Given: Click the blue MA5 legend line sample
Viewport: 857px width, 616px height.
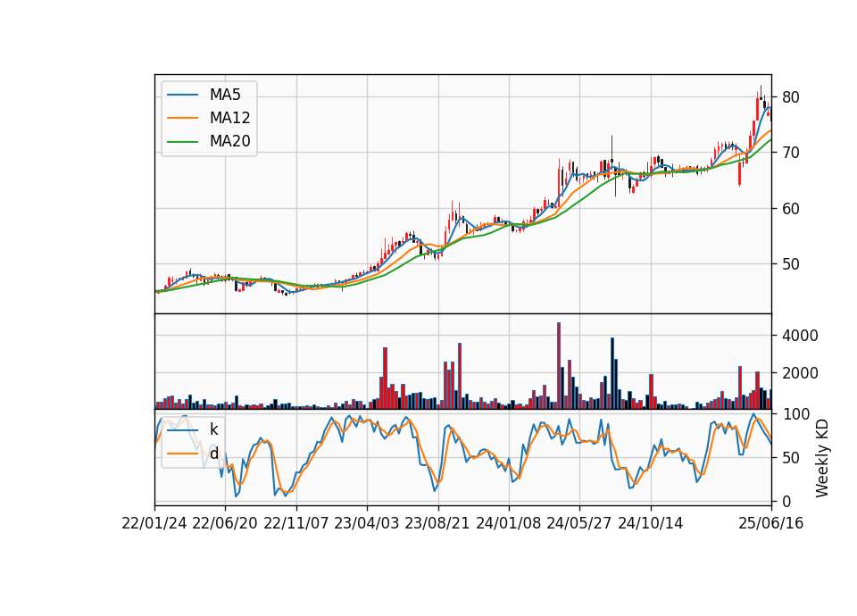Looking at the screenshot, I should 182,96.
